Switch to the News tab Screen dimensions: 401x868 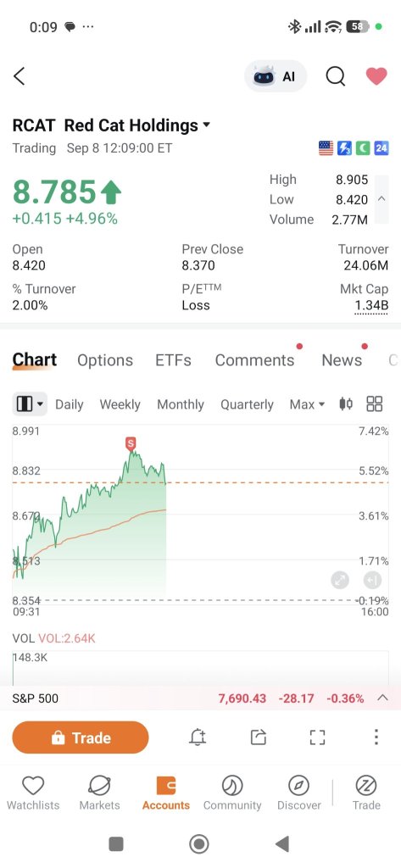[342, 360]
